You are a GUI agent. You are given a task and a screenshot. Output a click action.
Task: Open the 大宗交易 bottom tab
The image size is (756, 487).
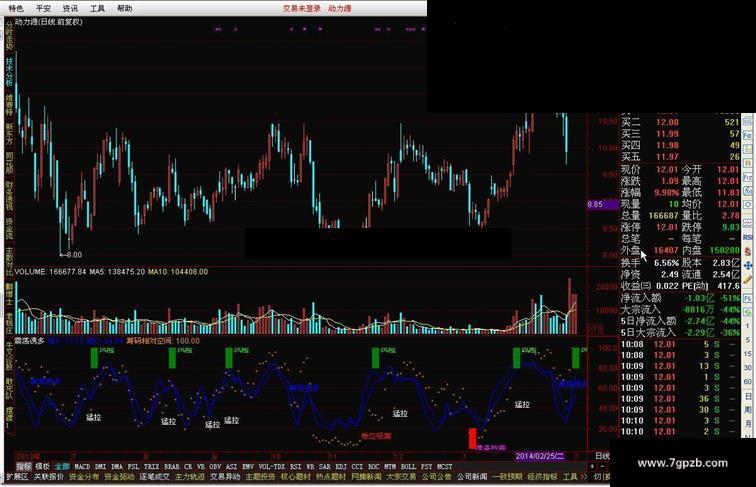(401, 476)
